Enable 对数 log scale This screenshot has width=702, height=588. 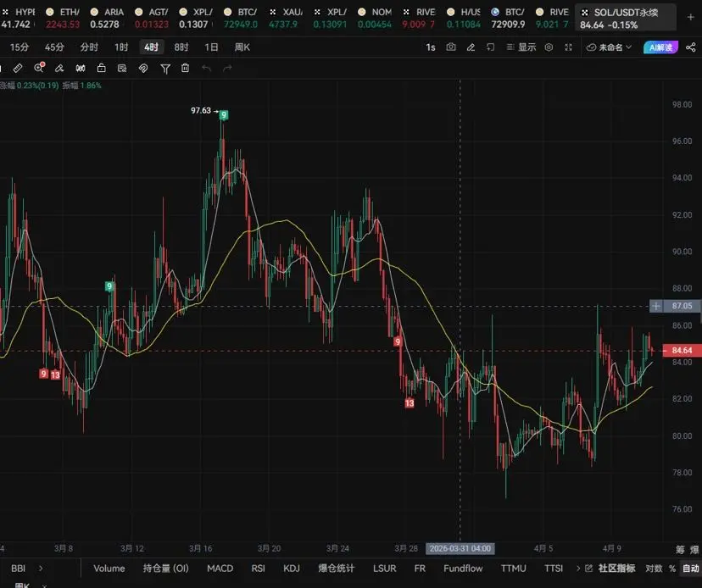point(654,569)
